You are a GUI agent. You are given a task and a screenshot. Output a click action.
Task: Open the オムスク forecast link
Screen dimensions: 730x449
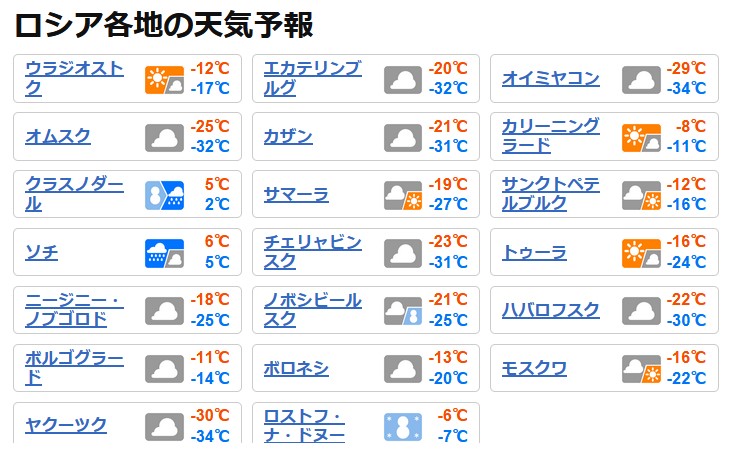(x=58, y=137)
